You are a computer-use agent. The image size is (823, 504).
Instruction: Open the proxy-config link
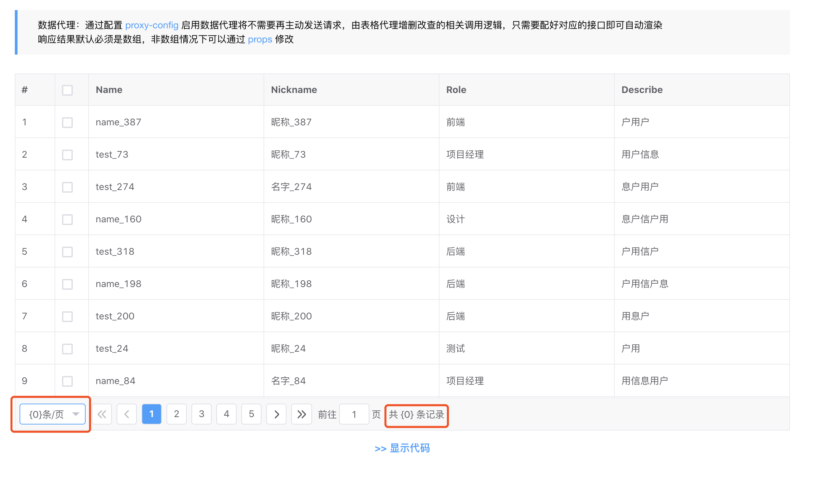(152, 25)
